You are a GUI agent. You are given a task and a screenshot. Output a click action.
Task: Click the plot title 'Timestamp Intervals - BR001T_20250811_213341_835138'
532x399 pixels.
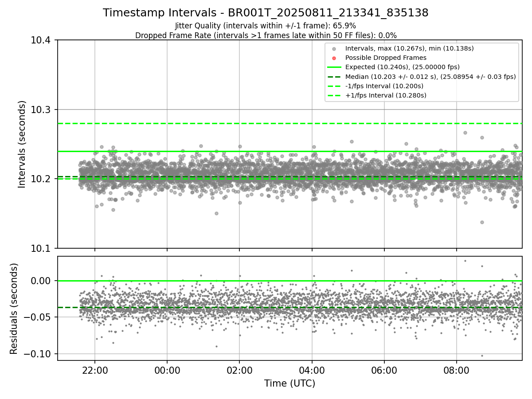coord(266,13)
